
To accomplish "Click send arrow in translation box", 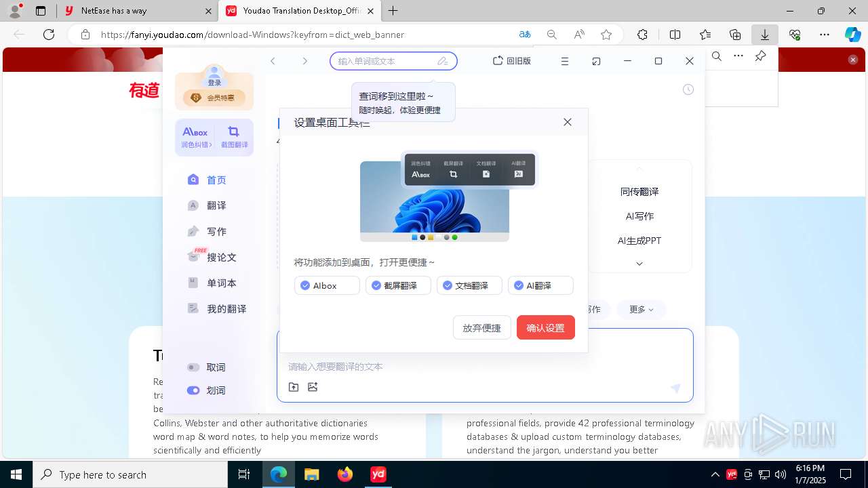I will click(675, 388).
